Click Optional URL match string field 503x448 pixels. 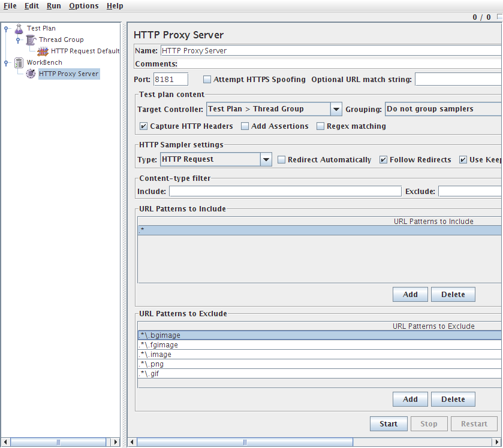[459, 79]
